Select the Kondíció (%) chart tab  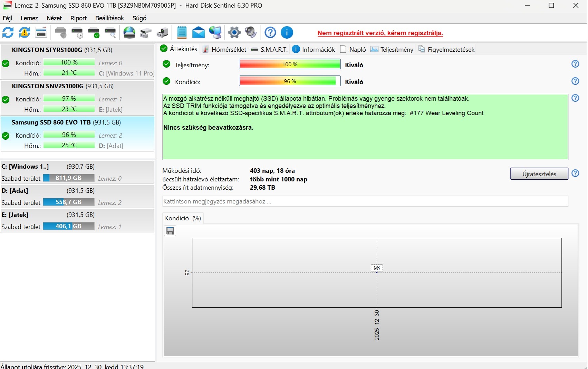click(x=183, y=218)
